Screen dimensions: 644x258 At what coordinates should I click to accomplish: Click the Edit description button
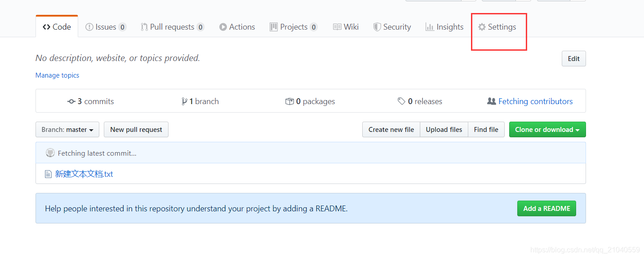573,59
